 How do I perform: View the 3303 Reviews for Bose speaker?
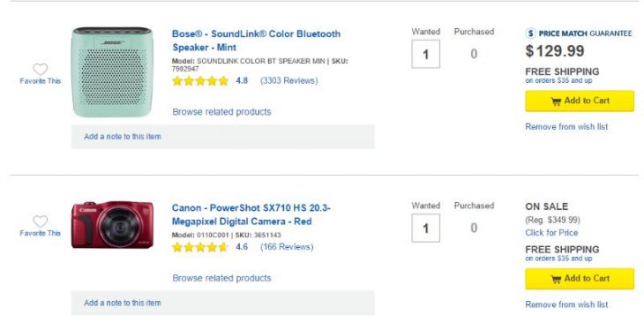(288, 80)
